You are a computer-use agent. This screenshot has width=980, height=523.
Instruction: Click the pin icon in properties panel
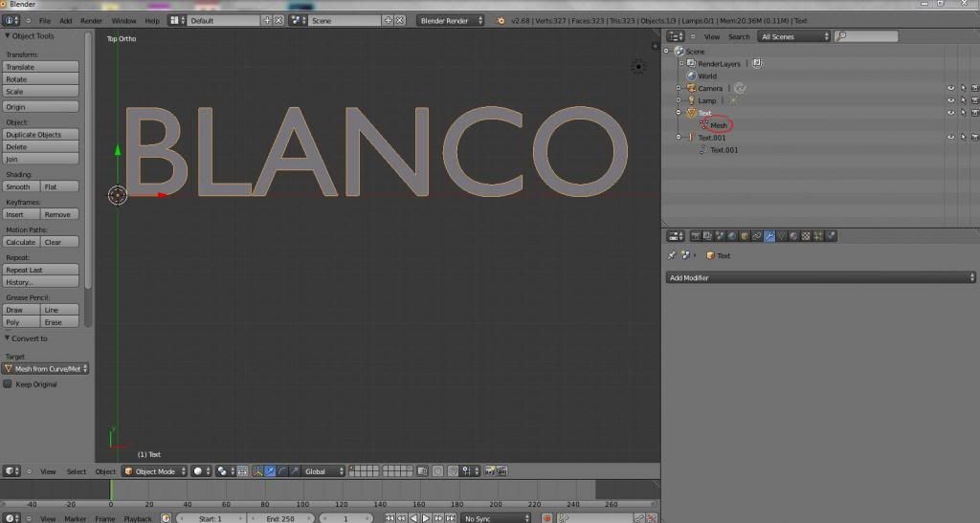(672, 255)
